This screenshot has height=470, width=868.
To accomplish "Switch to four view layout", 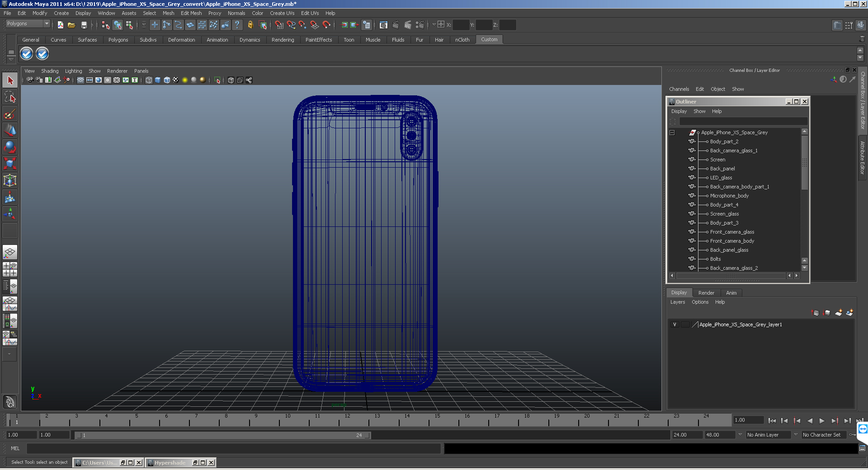I will 10,269.
